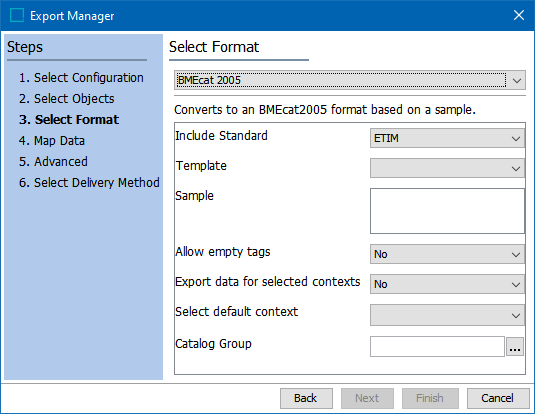Click the Next button
Screen dimensions: 535x414
(x=367, y=398)
